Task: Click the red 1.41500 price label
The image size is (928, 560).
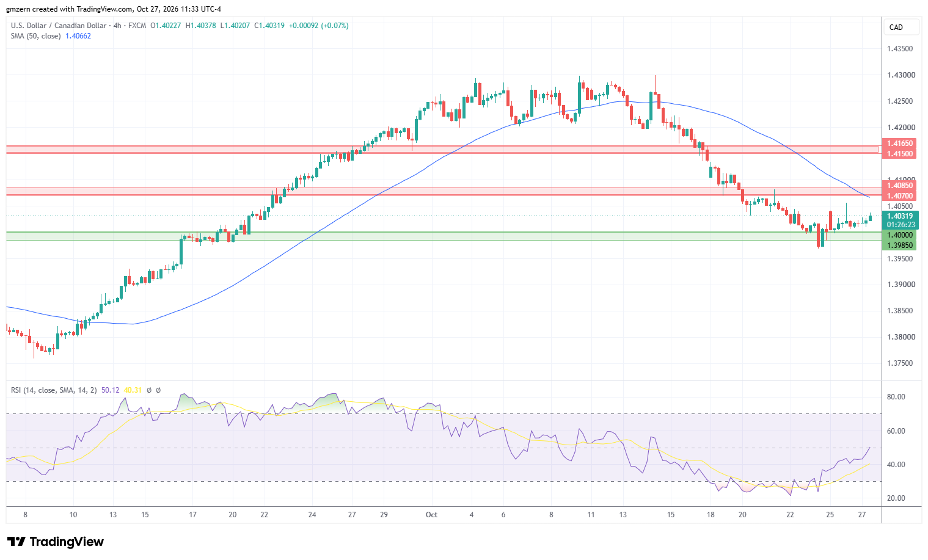Action: [x=900, y=153]
